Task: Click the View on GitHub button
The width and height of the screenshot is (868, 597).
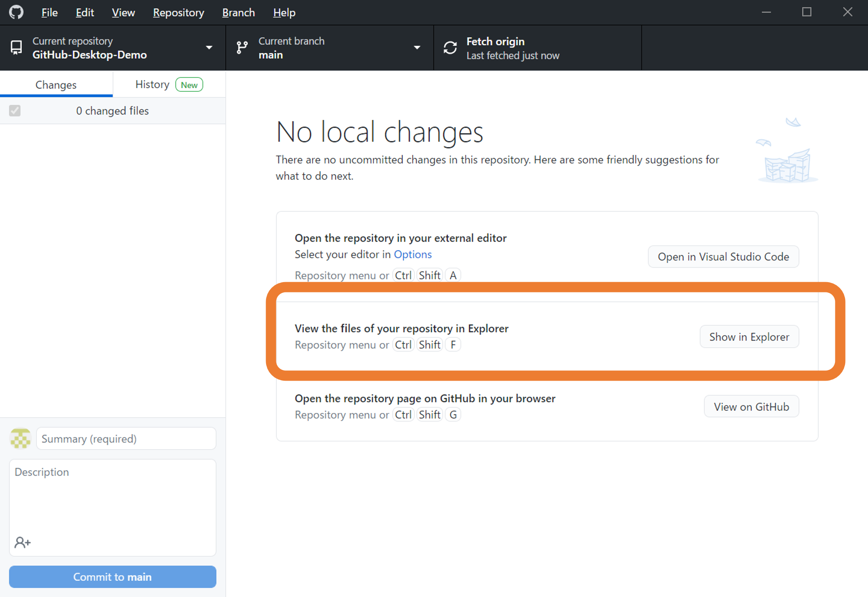Action: 751,406
